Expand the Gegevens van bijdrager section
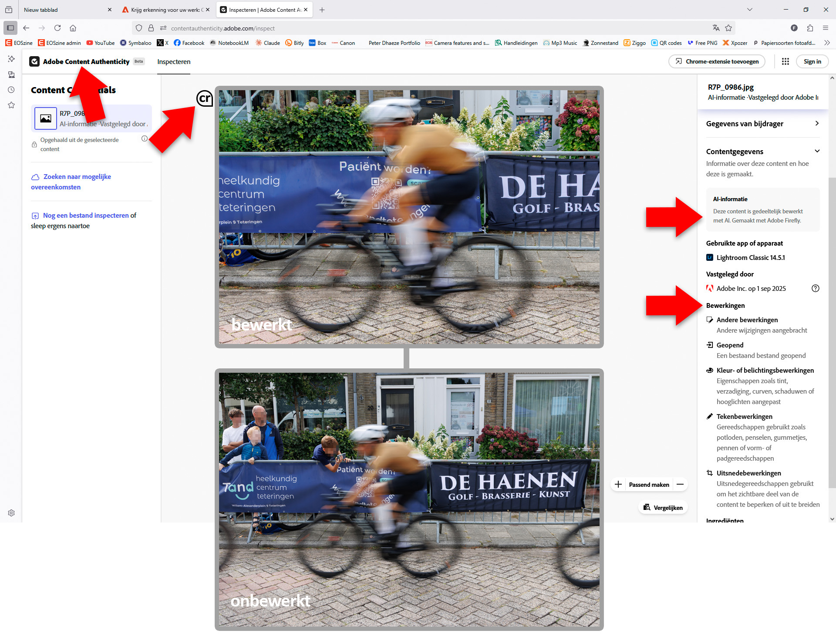 [817, 123]
